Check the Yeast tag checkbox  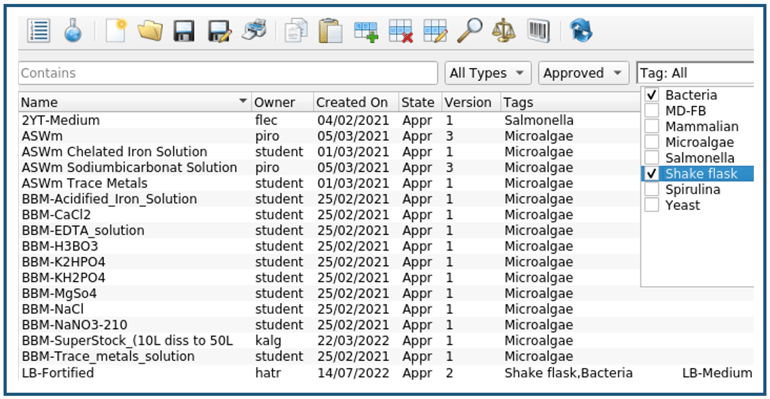(x=652, y=205)
